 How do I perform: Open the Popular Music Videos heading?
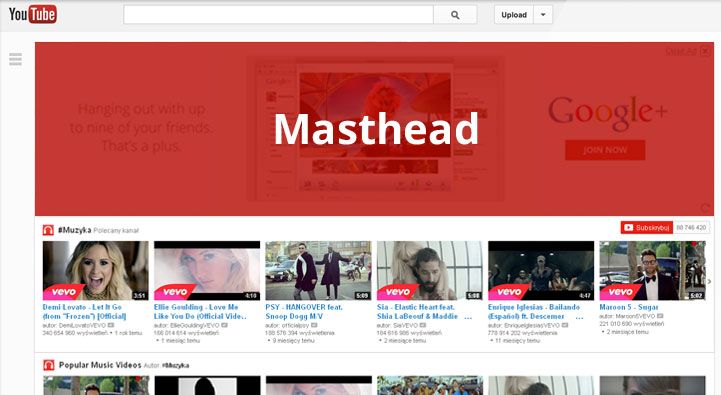pyautogui.click(x=100, y=365)
